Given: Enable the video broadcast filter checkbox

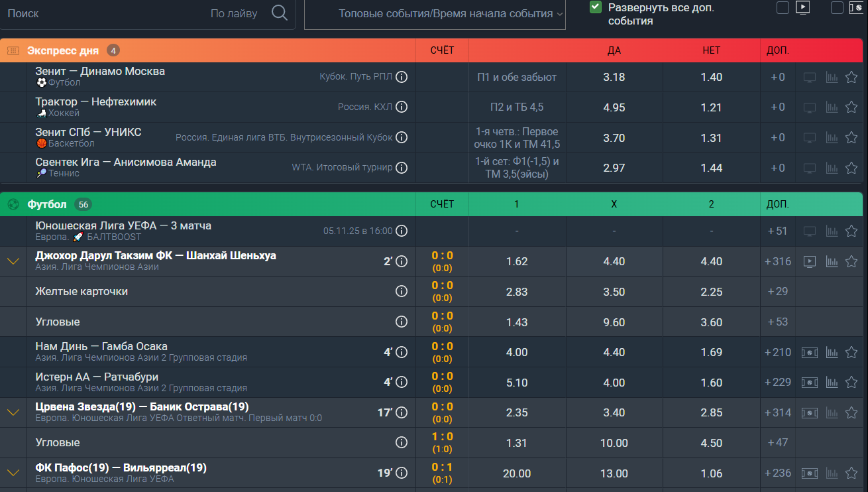Looking at the screenshot, I should pos(783,8).
